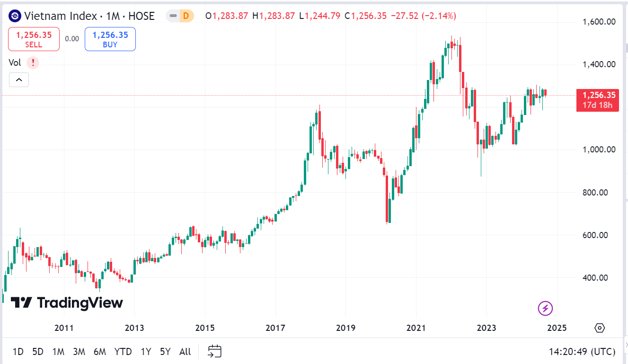The width and height of the screenshot is (628, 364).
Task: Select the 5Y time range
Action: pos(165,352)
